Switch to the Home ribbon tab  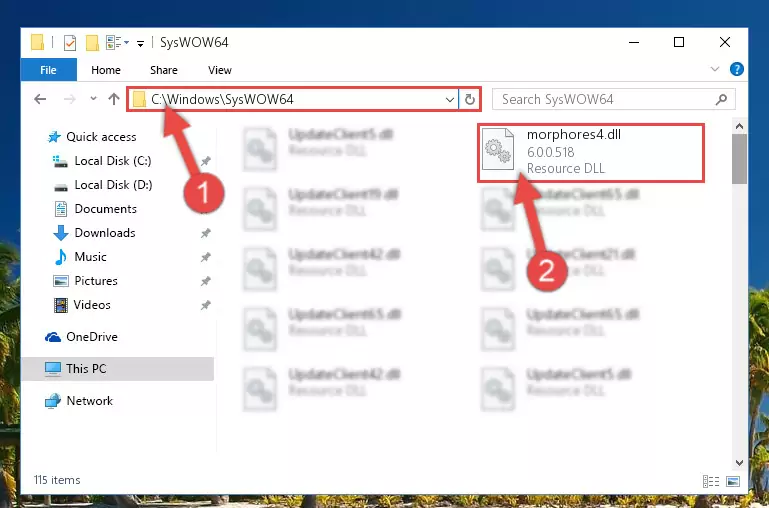click(105, 70)
